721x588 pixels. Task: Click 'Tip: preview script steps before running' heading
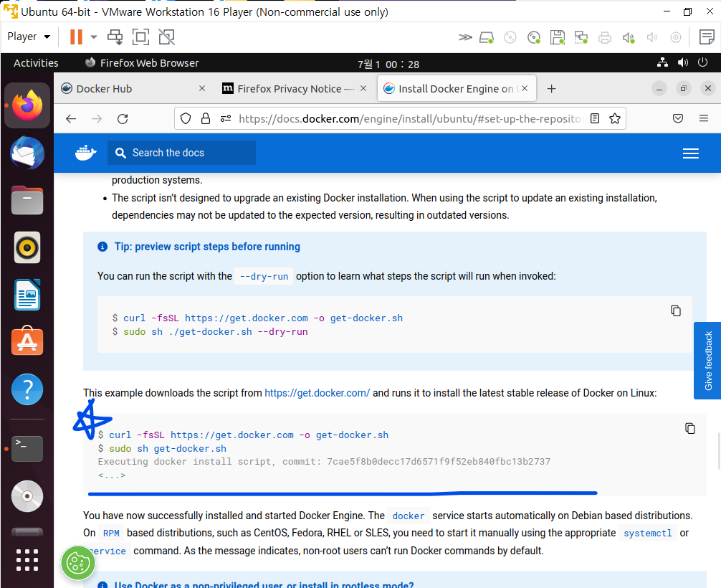207,247
